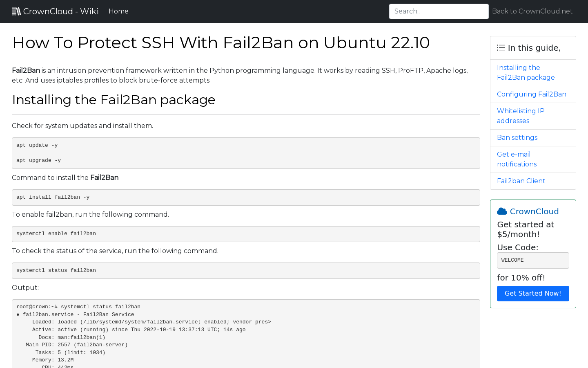Open the 'Get e-mail notifications' section
This screenshot has height=368, width=588.
pyautogui.click(x=517, y=159)
